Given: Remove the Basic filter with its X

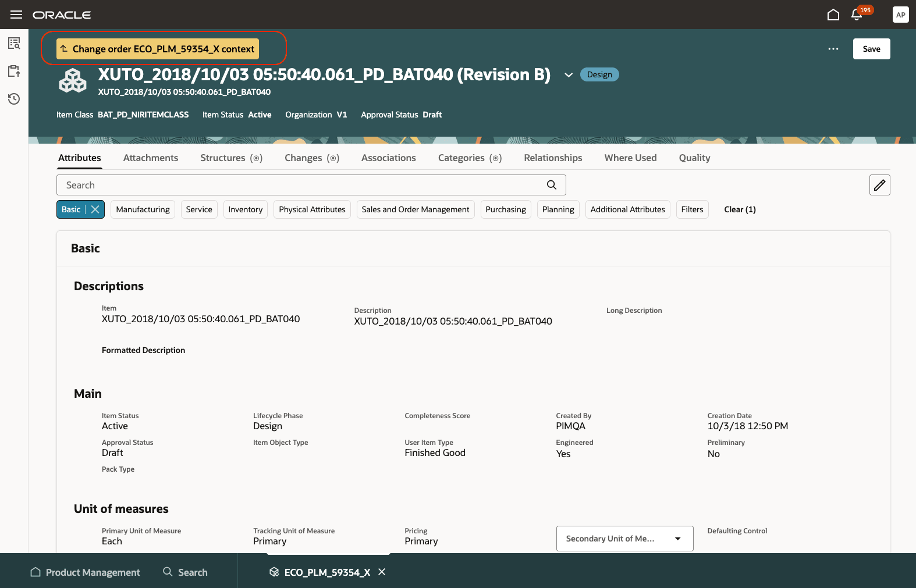Looking at the screenshot, I should tap(95, 209).
